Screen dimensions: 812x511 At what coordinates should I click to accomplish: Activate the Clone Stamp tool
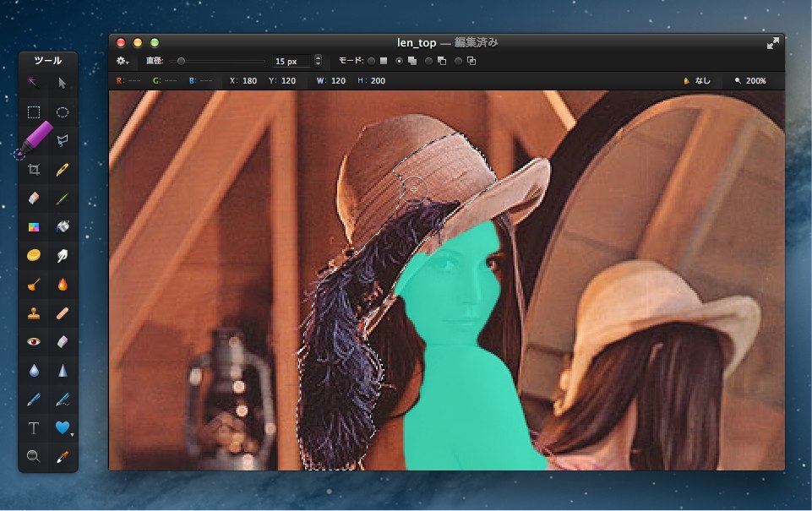[x=34, y=313]
